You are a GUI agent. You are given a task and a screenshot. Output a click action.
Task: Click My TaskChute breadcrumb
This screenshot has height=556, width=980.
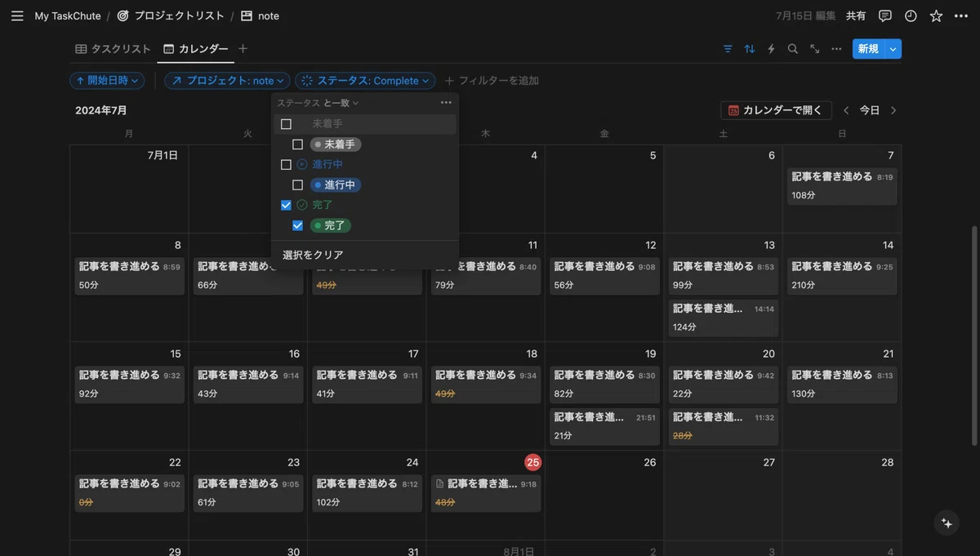coord(68,16)
